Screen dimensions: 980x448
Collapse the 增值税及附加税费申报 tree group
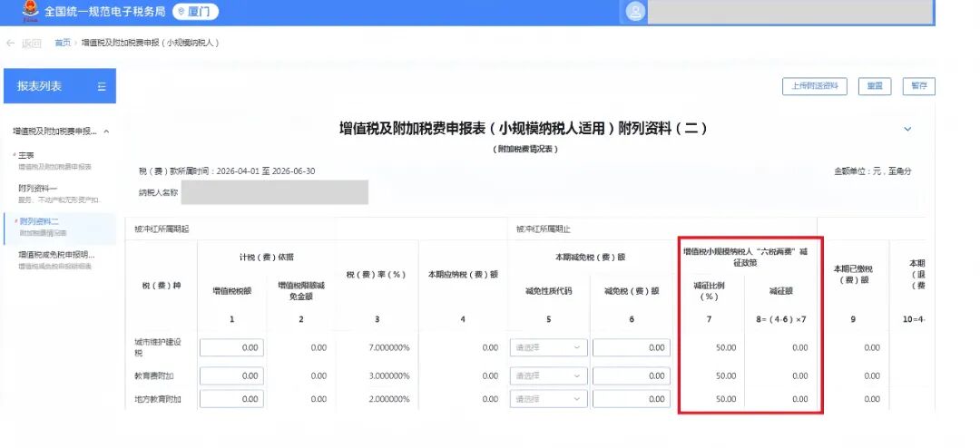pos(106,131)
